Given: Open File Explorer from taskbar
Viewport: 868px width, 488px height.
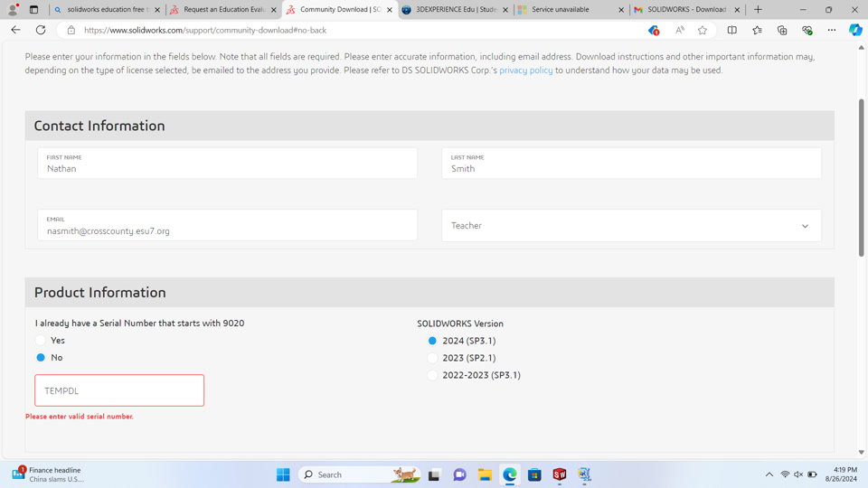Looking at the screenshot, I should pyautogui.click(x=485, y=474).
